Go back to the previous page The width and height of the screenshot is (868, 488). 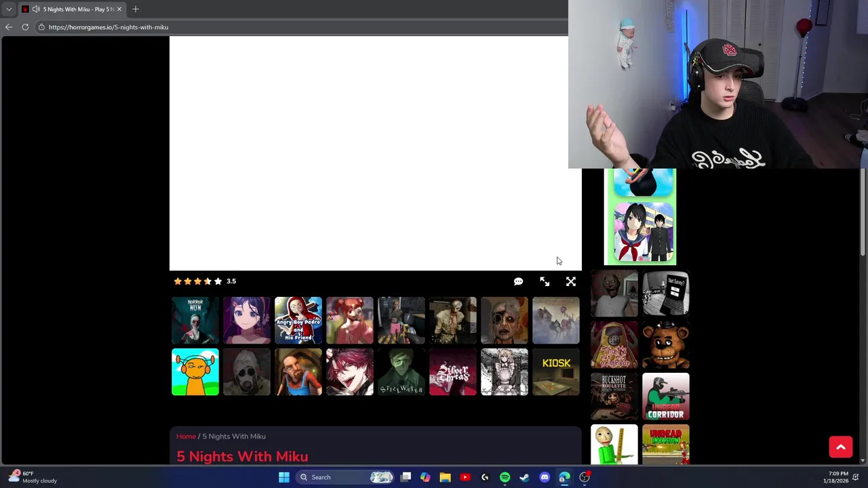click(x=9, y=27)
